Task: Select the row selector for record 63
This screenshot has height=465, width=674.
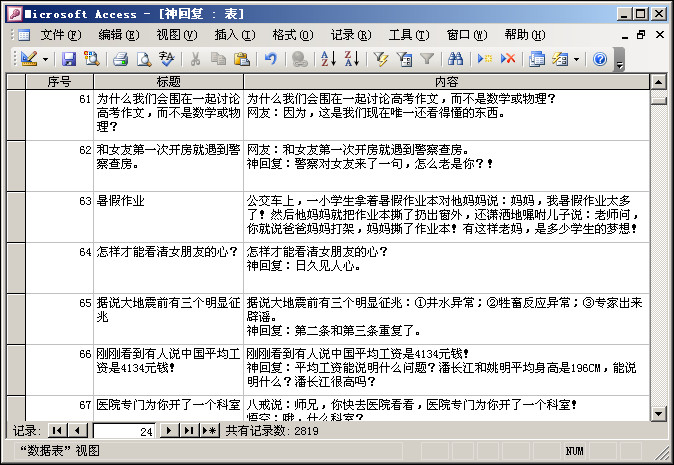Action: click(16, 217)
